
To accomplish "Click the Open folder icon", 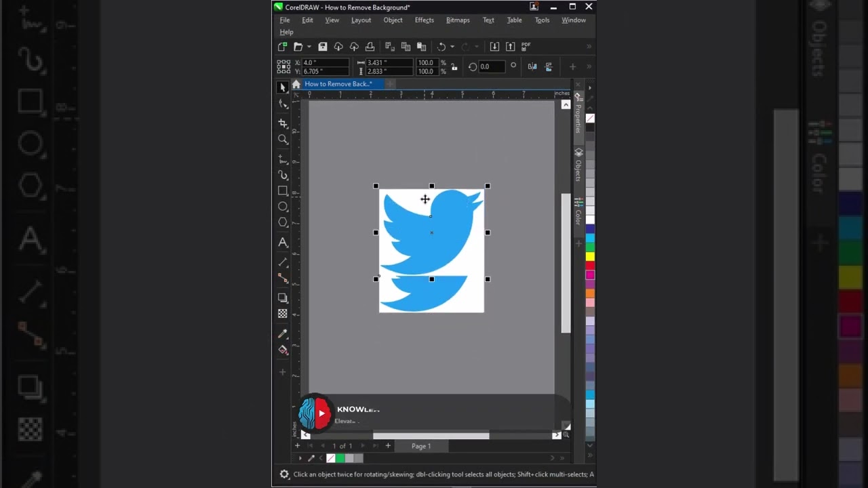I will pos(298,46).
